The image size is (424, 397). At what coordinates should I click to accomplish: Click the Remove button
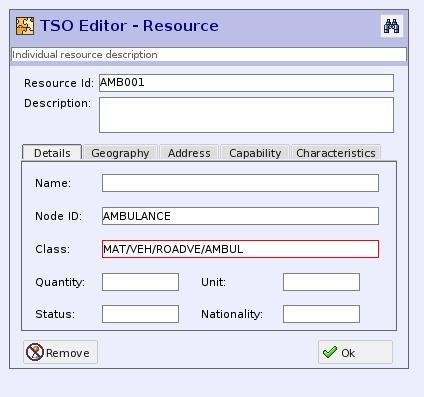click(x=60, y=352)
